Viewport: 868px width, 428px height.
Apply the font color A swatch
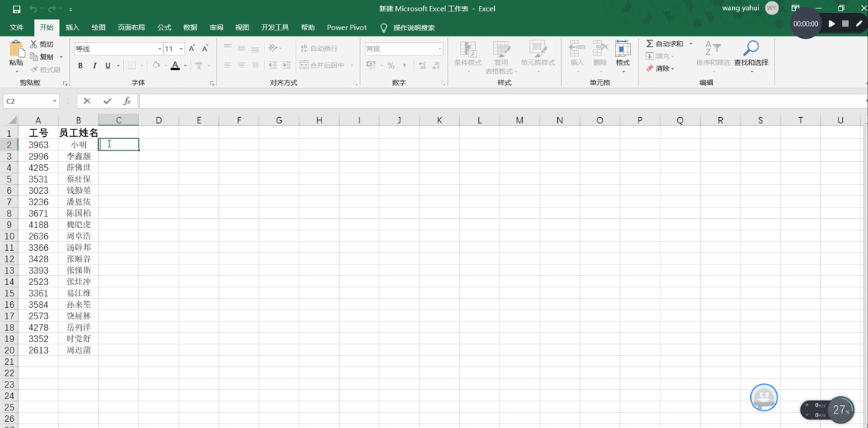click(x=175, y=65)
